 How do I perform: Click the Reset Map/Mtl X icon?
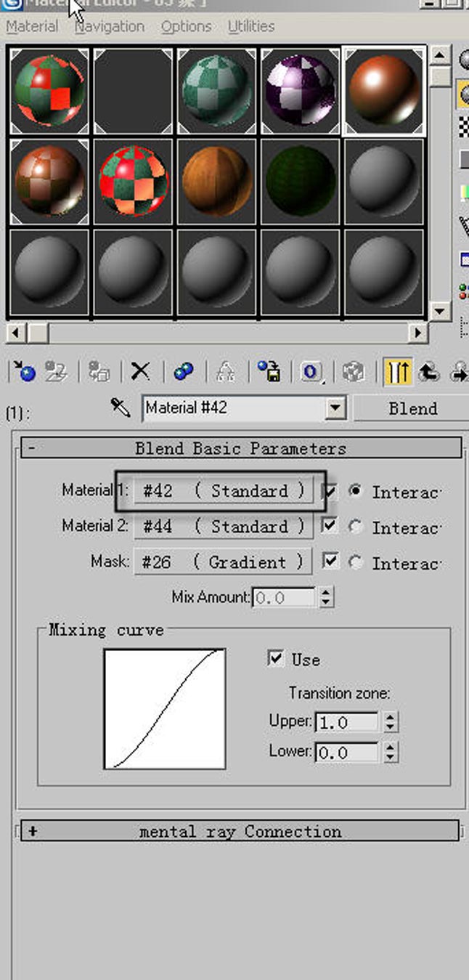(140, 372)
